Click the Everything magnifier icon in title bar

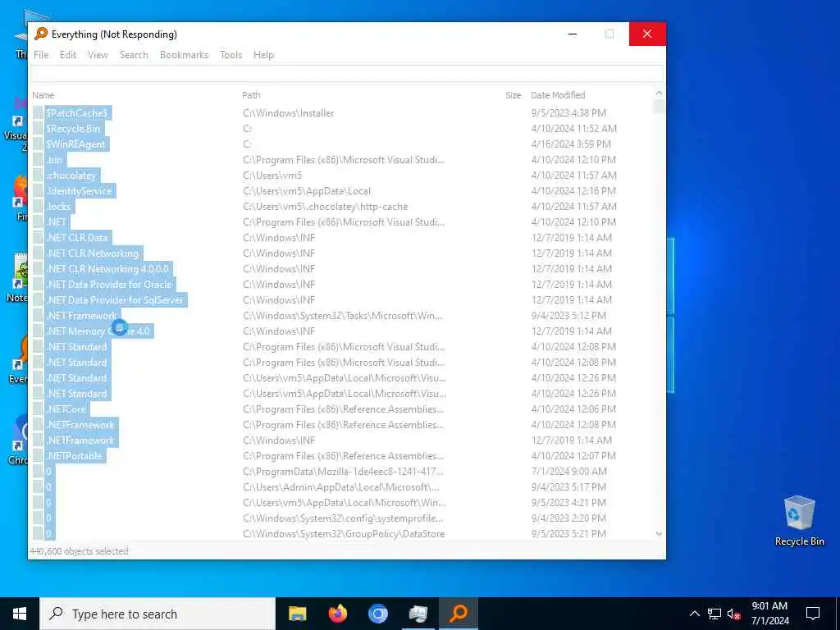(x=41, y=34)
